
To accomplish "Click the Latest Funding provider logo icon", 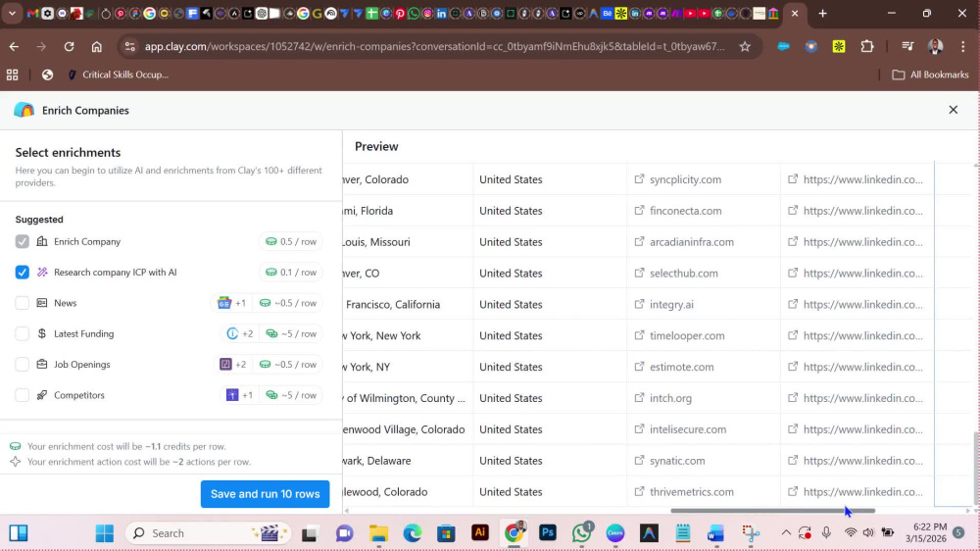I will click(232, 333).
